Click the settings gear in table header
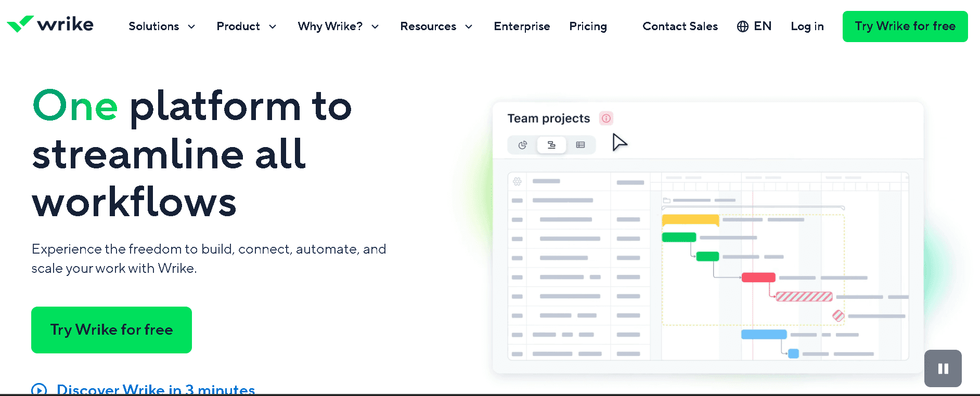This screenshot has width=980, height=396. (517, 181)
